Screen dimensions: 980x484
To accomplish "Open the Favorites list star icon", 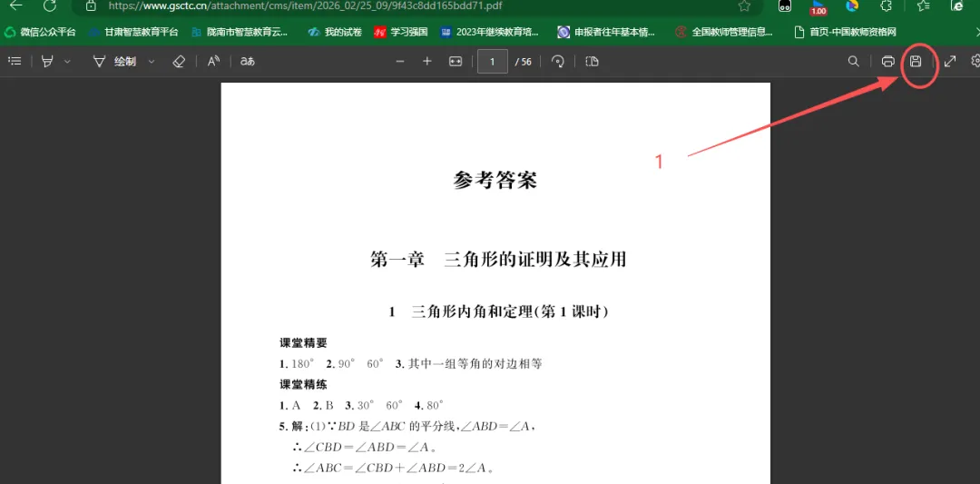I will [923, 5].
